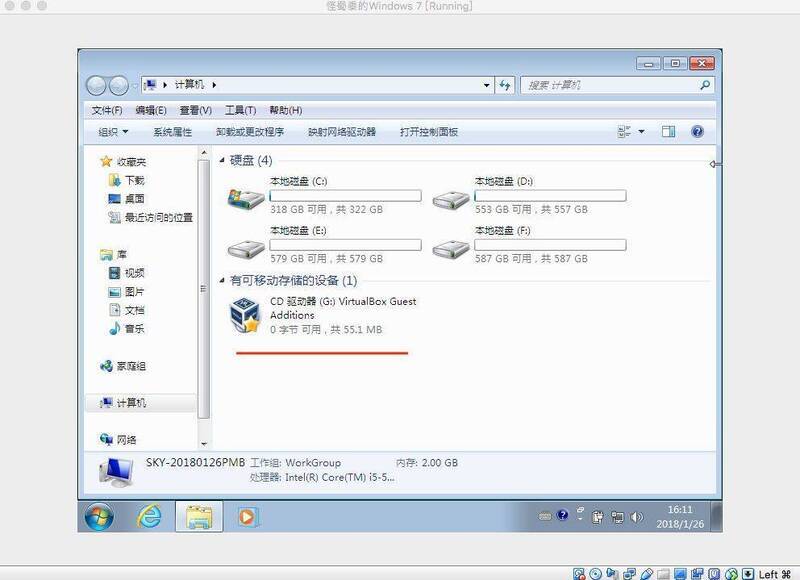Refresh the address bar location
Viewport: 800px width, 580px height.
[x=505, y=86]
